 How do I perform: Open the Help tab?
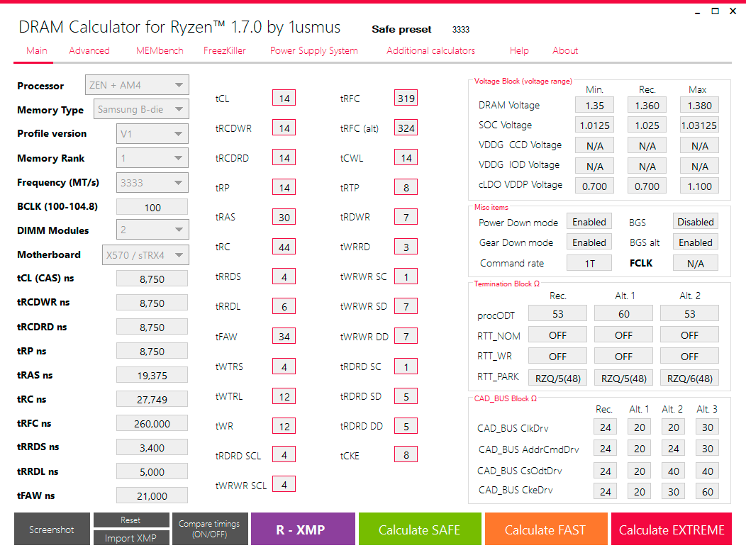click(519, 50)
